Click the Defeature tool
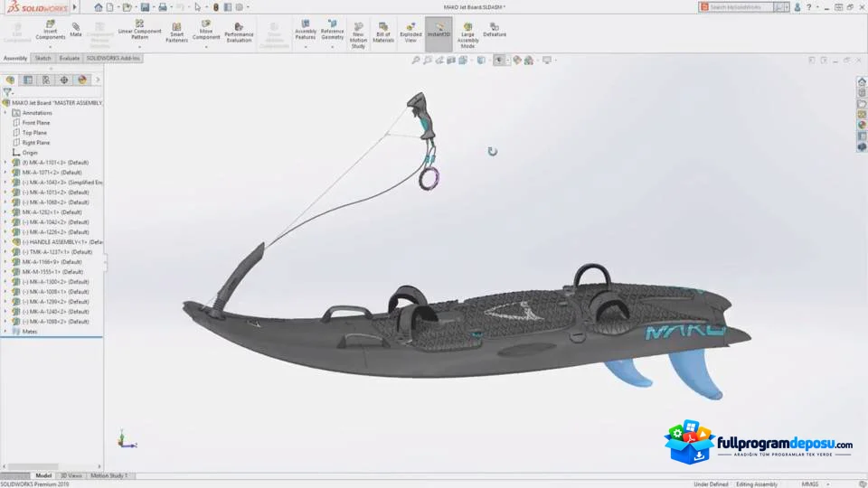Image resolution: width=868 pixels, height=488 pixels. (x=495, y=30)
